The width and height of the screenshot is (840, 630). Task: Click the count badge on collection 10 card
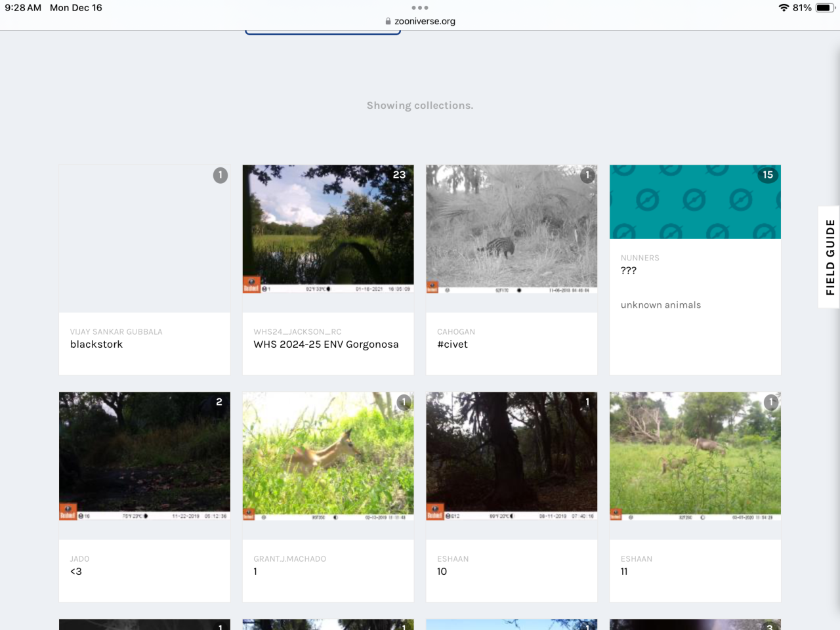tap(587, 402)
